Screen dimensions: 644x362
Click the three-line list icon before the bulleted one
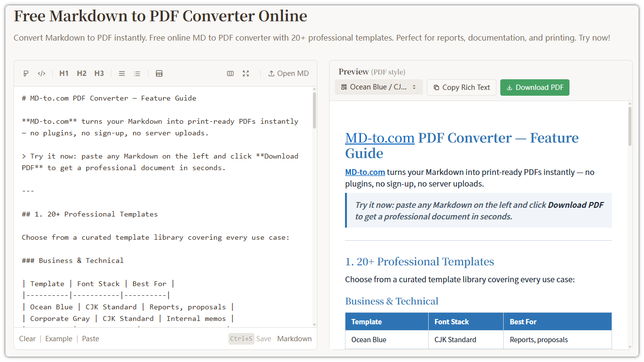pyautogui.click(x=122, y=73)
